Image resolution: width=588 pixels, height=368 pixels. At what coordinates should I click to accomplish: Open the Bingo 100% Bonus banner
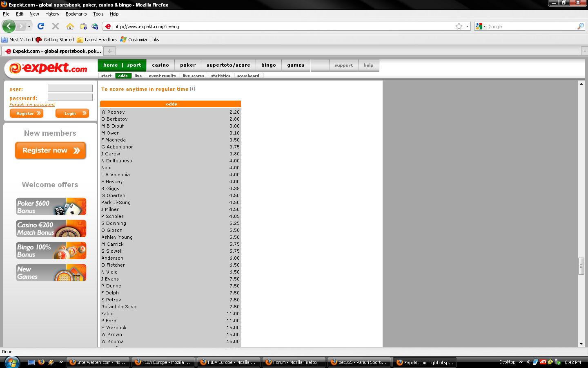[51, 251]
